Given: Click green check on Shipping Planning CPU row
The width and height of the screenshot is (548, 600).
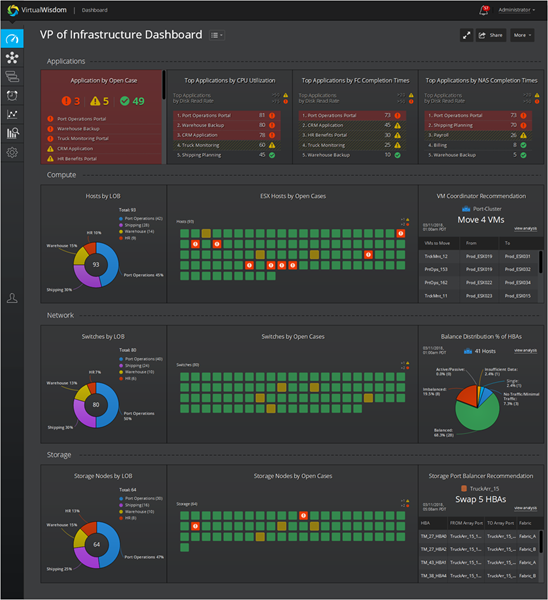Looking at the screenshot, I should click(272, 155).
